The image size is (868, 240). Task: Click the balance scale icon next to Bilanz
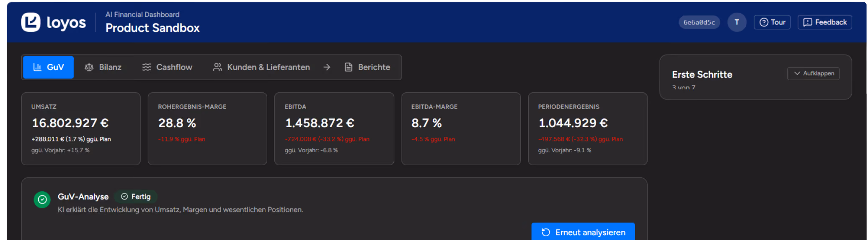pos(89,67)
